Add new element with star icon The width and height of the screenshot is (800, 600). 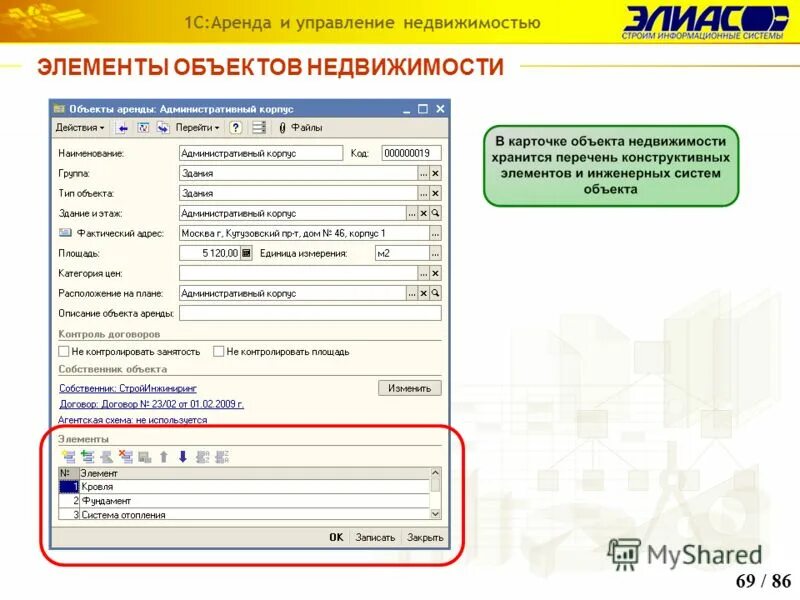click(68, 457)
